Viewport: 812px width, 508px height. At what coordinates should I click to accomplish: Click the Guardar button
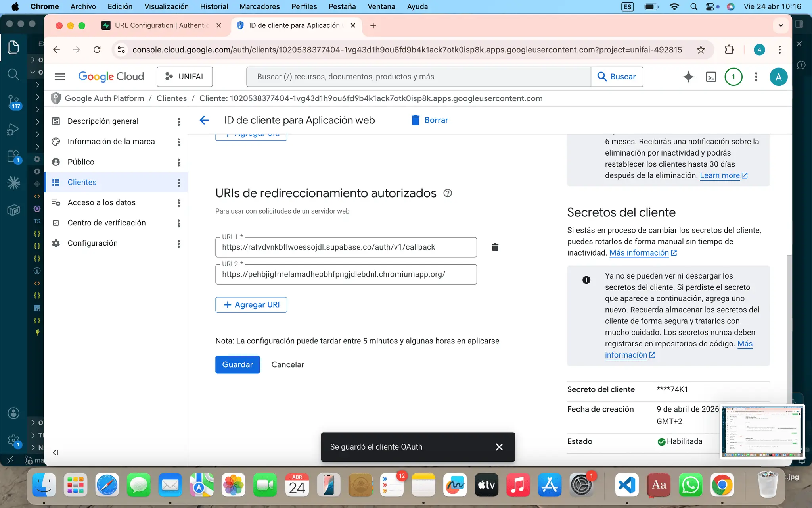click(237, 364)
